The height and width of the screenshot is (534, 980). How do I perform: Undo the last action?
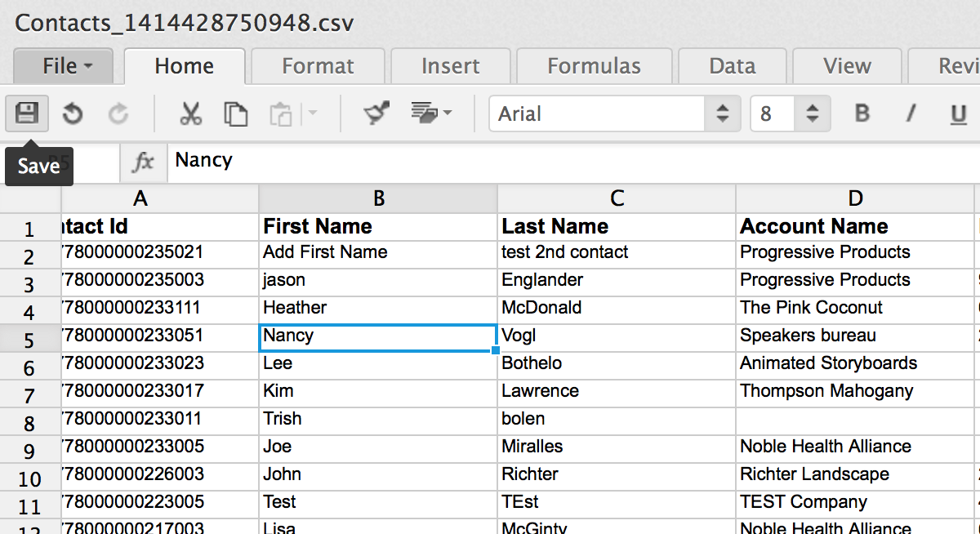[x=73, y=113]
